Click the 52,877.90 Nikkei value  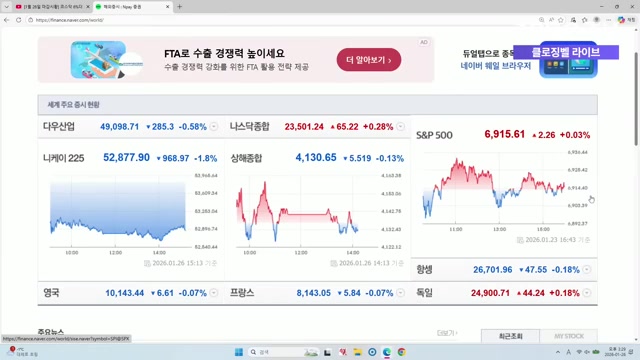(x=127, y=158)
